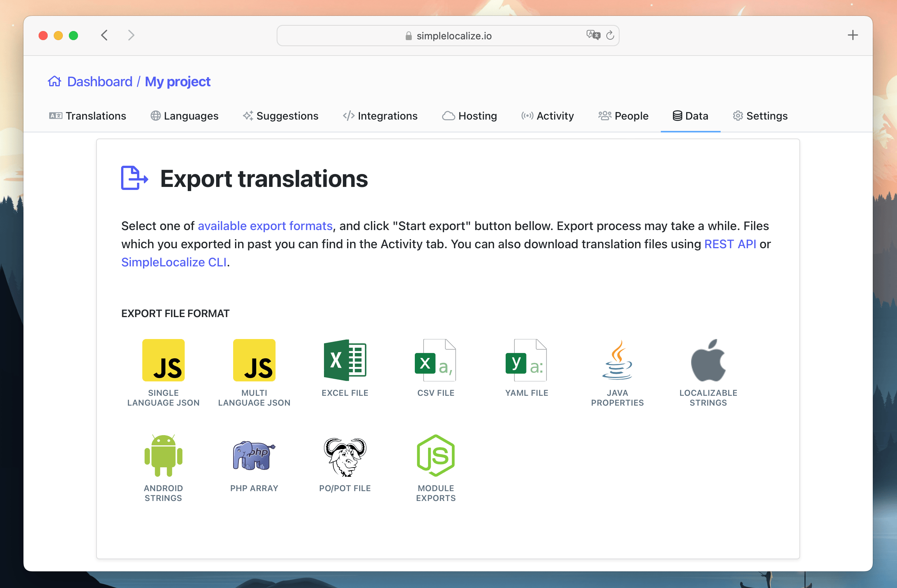
Task: Go forward with the browser forward arrow
Action: pyautogui.click(x=131, y=35)
